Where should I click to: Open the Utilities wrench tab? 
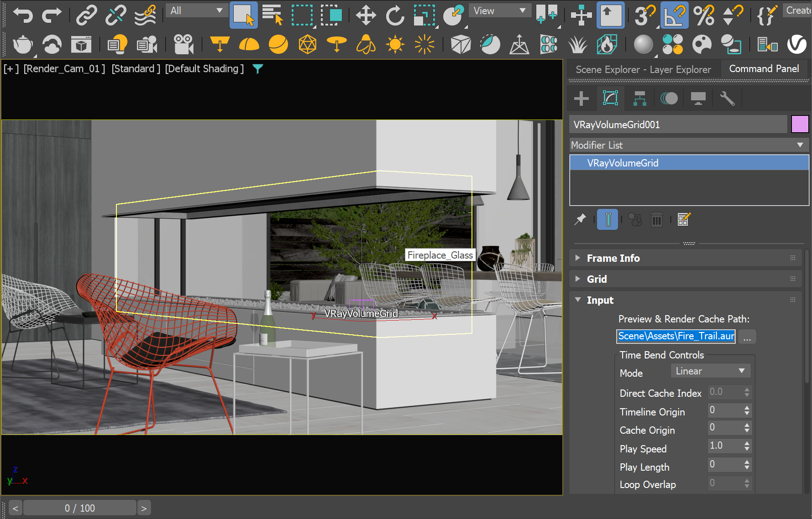pyautogui.click(x=727, y=99)
